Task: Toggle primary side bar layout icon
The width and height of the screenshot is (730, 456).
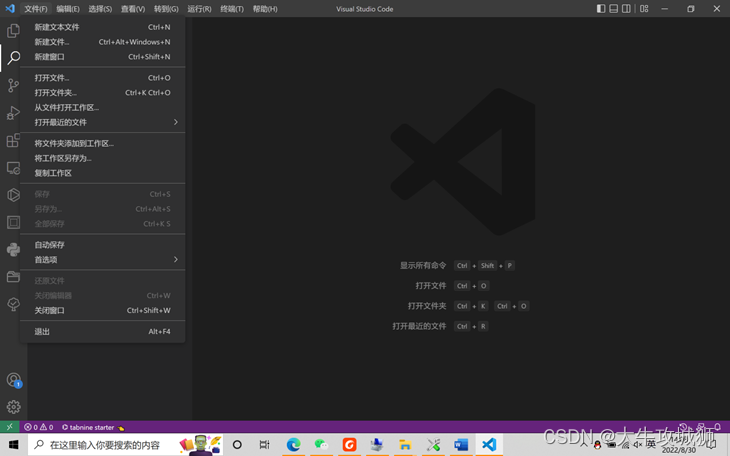Action: pyautogui.click(x=601, y=9)
